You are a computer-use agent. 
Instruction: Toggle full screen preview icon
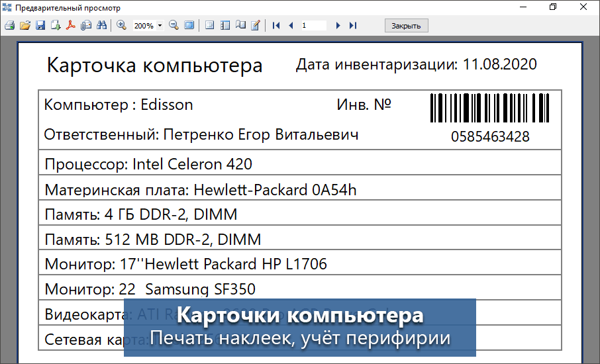189,26
